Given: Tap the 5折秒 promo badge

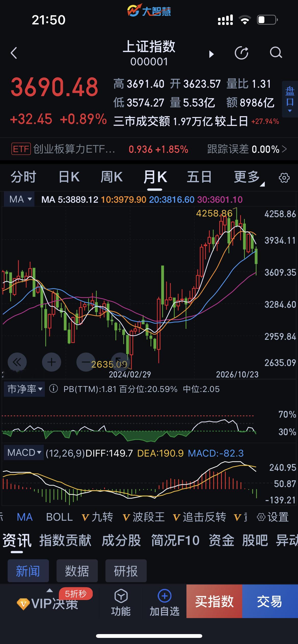Looking at the screenshot, I should point(76,594).
